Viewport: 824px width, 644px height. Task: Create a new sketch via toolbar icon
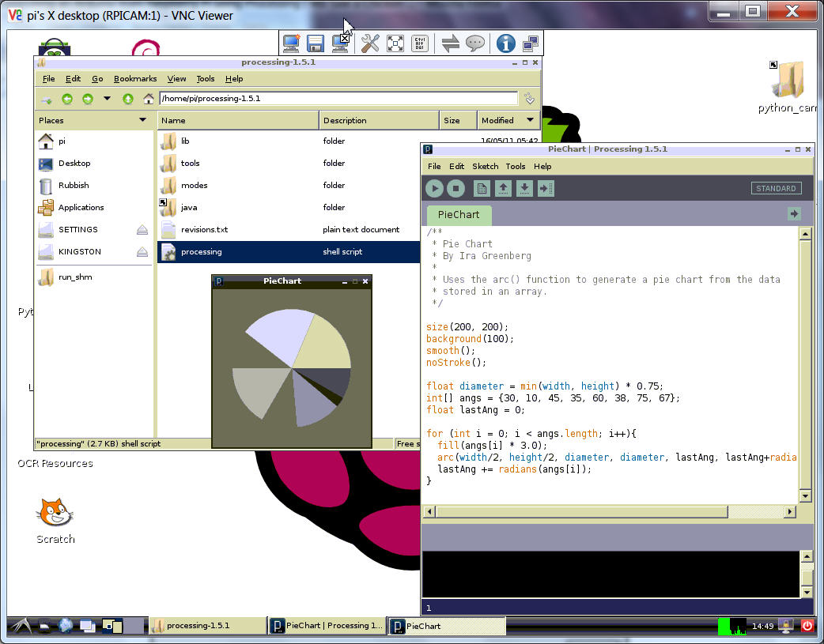(482, 188)
